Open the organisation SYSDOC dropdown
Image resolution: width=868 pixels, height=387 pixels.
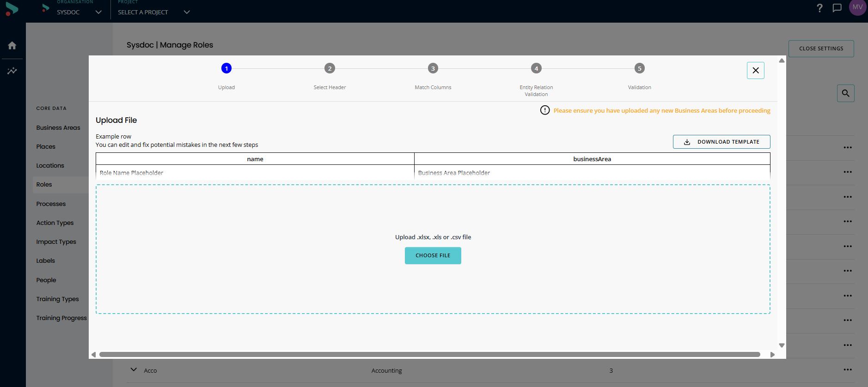(x=79, y=12)
